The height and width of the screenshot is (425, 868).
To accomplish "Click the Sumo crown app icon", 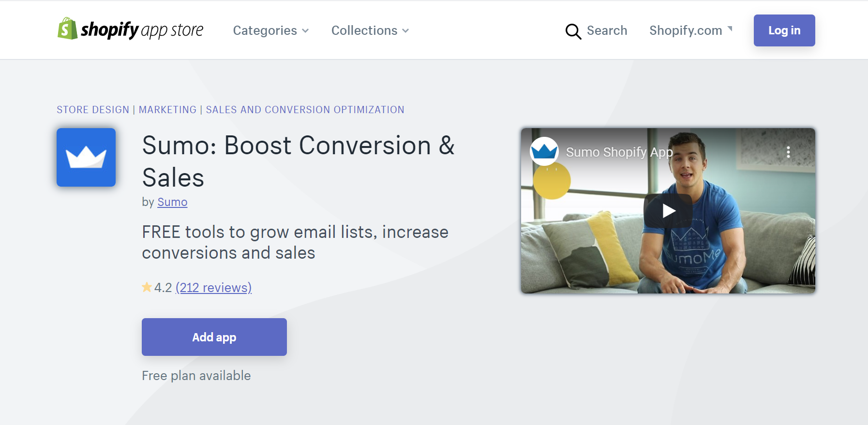I will pos(86,158).
